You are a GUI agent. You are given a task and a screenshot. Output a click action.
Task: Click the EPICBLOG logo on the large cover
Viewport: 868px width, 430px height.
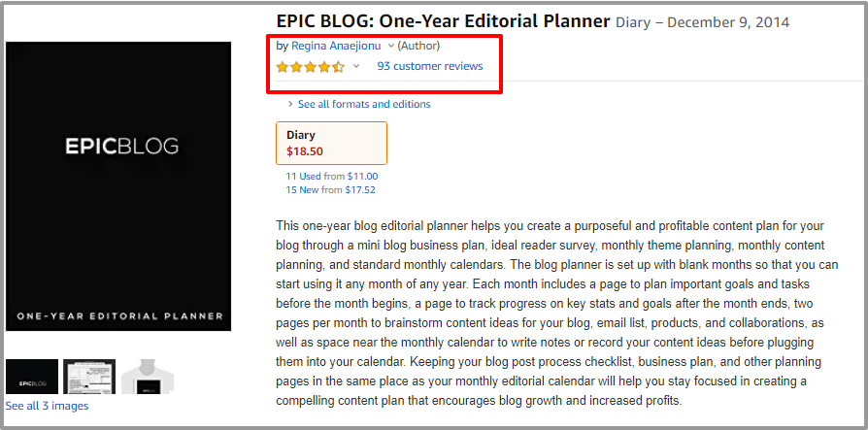click(121, 147)
